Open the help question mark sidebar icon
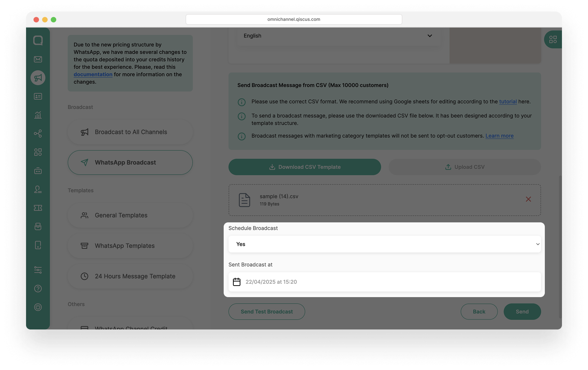The height and width of the screenshot is (370, 588). 38,289
